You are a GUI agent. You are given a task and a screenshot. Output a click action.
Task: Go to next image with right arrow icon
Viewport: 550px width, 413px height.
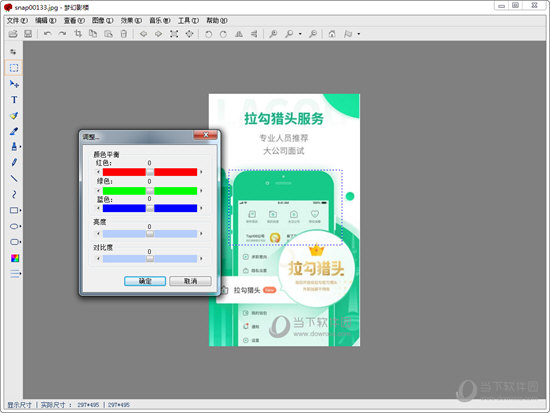159,34
